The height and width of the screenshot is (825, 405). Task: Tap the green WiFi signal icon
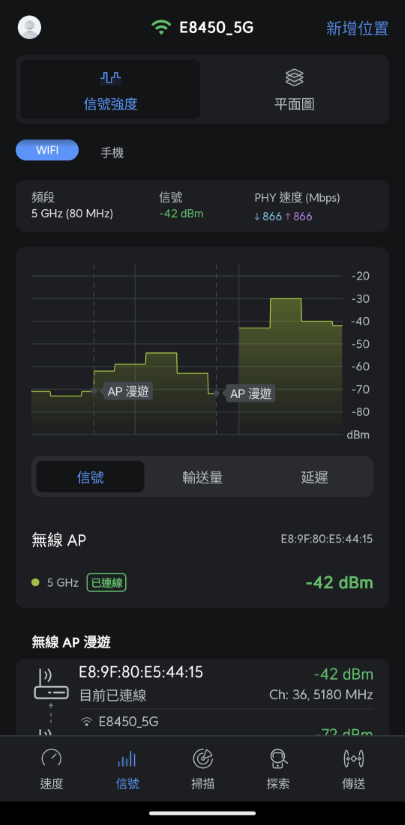coord(161,27)
